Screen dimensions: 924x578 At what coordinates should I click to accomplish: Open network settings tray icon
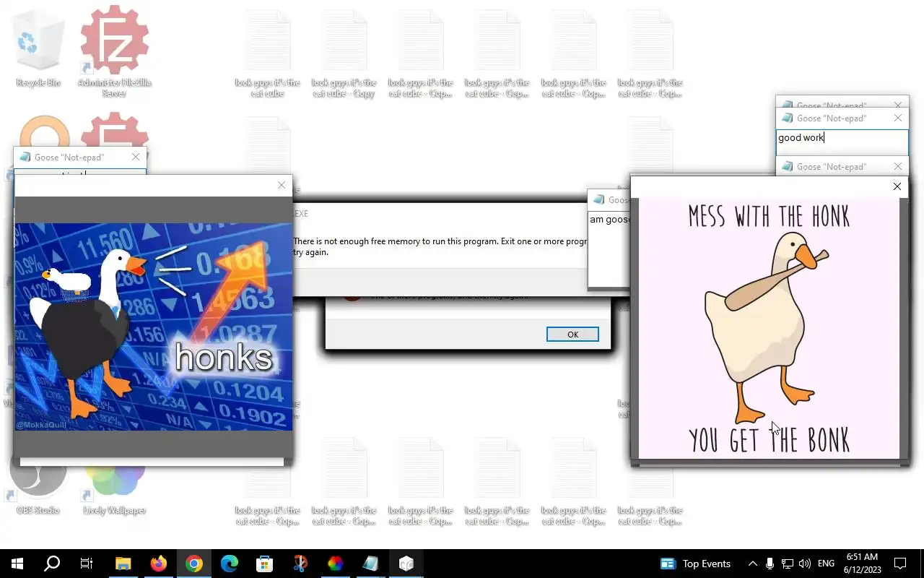[788, 564]
